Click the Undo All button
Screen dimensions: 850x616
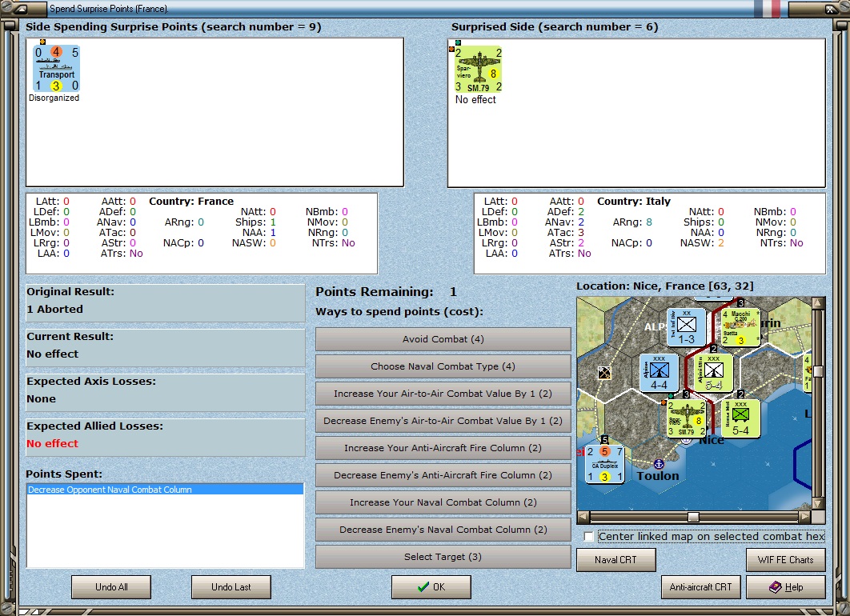(111, 586)
